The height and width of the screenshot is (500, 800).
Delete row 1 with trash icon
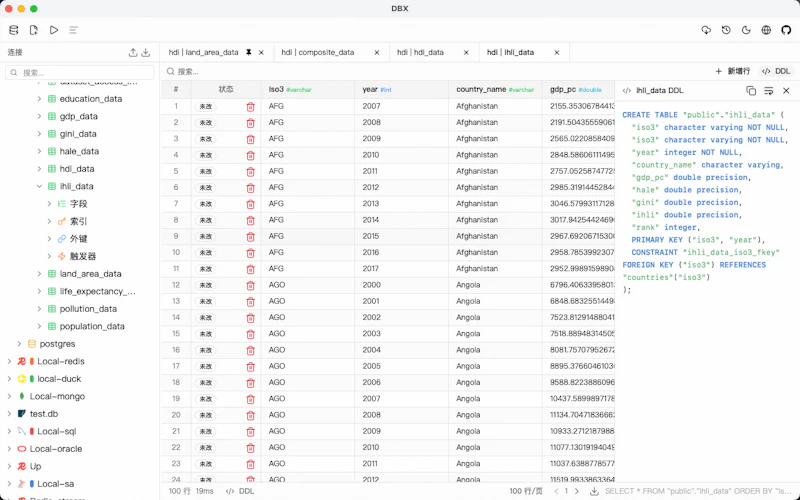pos(251,106)
